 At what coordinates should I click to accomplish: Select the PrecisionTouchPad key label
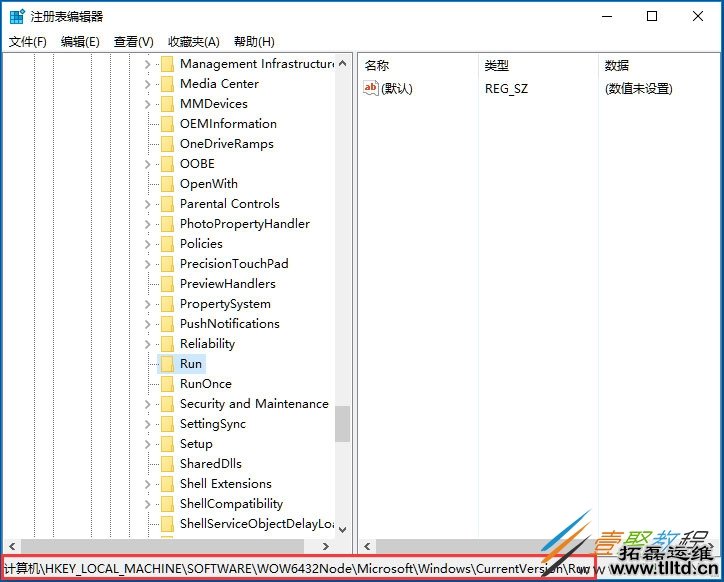(234, 264)
